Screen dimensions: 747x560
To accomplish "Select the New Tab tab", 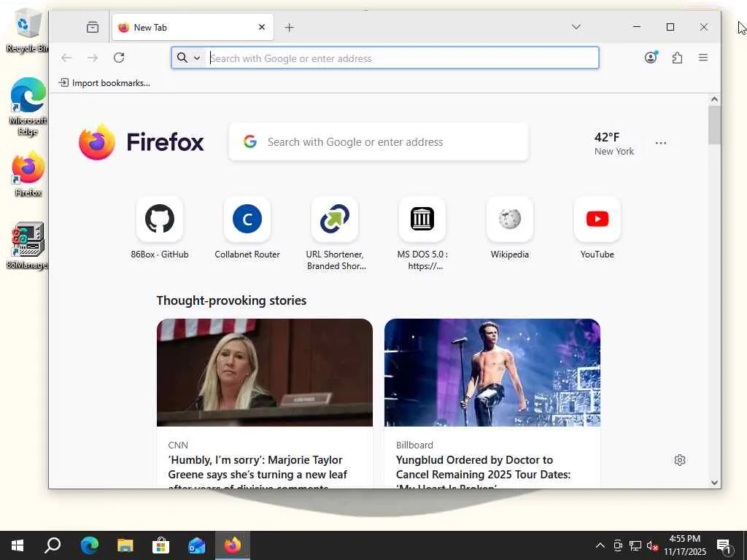I will 193,27.
